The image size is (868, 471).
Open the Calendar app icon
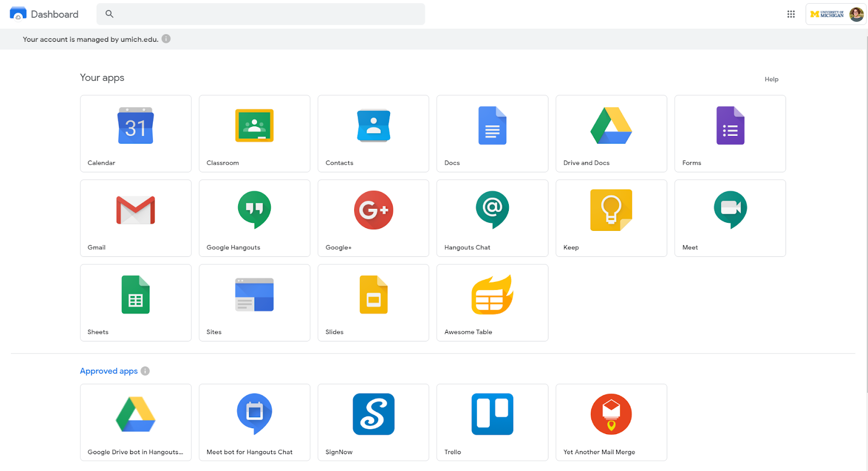click(136, 125)
